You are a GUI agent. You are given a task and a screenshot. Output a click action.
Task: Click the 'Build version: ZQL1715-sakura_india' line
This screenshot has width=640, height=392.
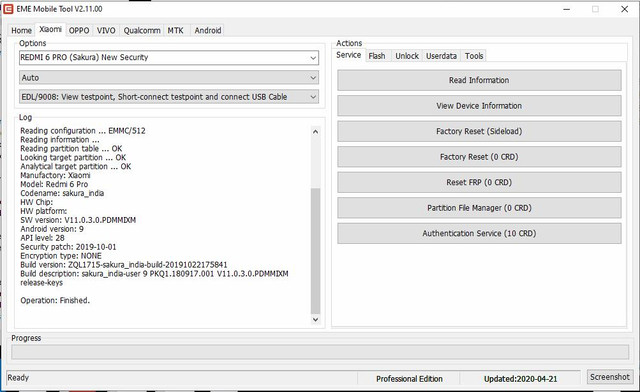[124, 265]
